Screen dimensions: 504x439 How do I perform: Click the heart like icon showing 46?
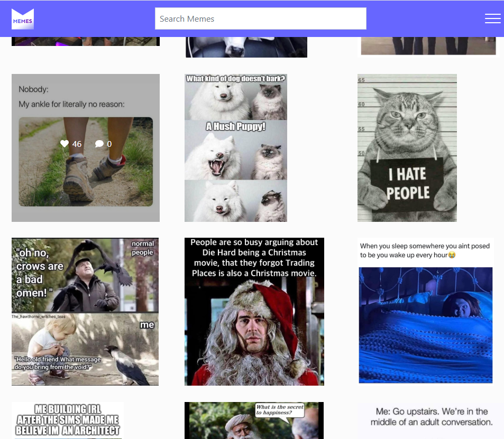point(65,144)
